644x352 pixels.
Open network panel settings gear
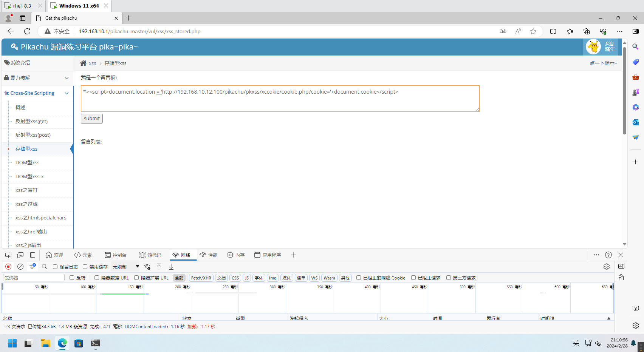pyautogui.click(x=607, y=267)
